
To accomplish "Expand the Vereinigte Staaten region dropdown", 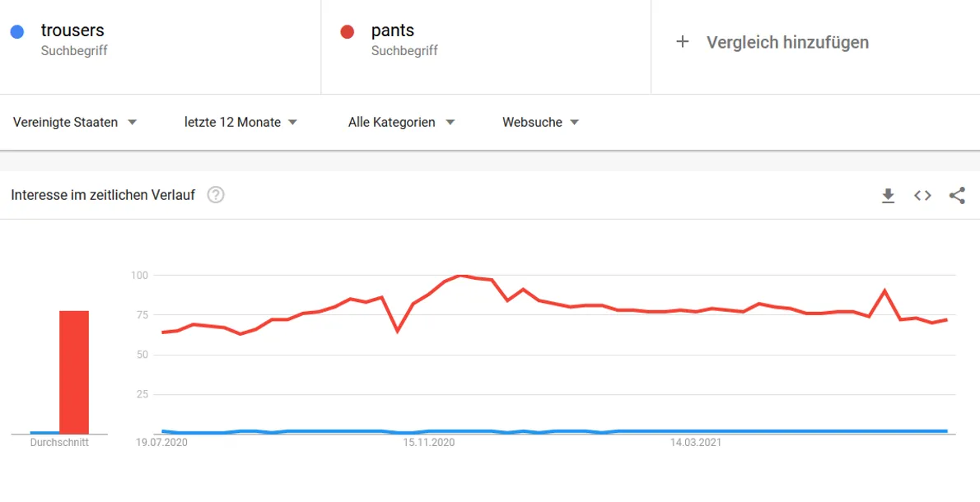I will (75, 123).
